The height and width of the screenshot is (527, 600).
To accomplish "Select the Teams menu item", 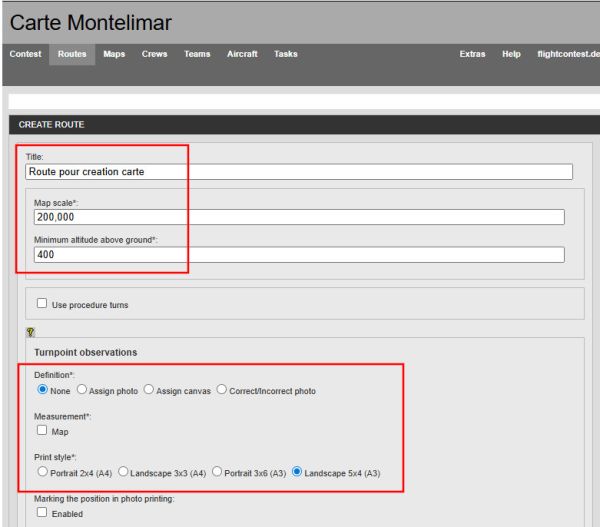I will click(x=197, y=54).
